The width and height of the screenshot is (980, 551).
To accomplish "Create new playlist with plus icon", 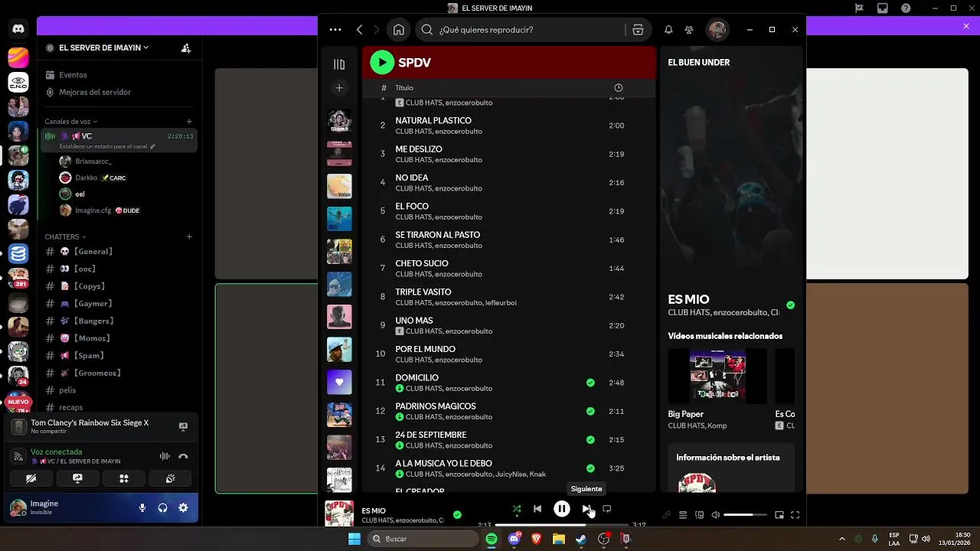I will pyautogui.click(x=339, y=88).
